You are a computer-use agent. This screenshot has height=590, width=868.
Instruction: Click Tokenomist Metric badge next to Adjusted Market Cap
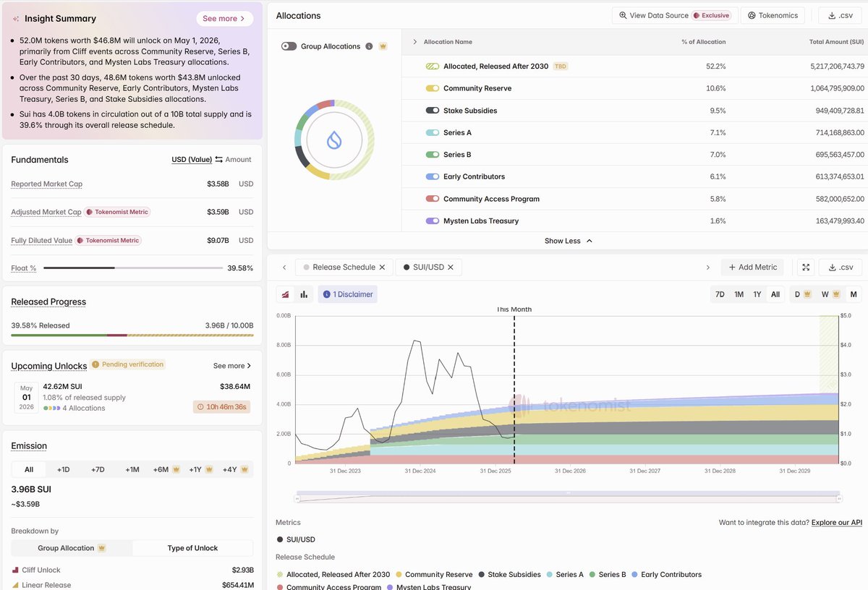[117, 212]
